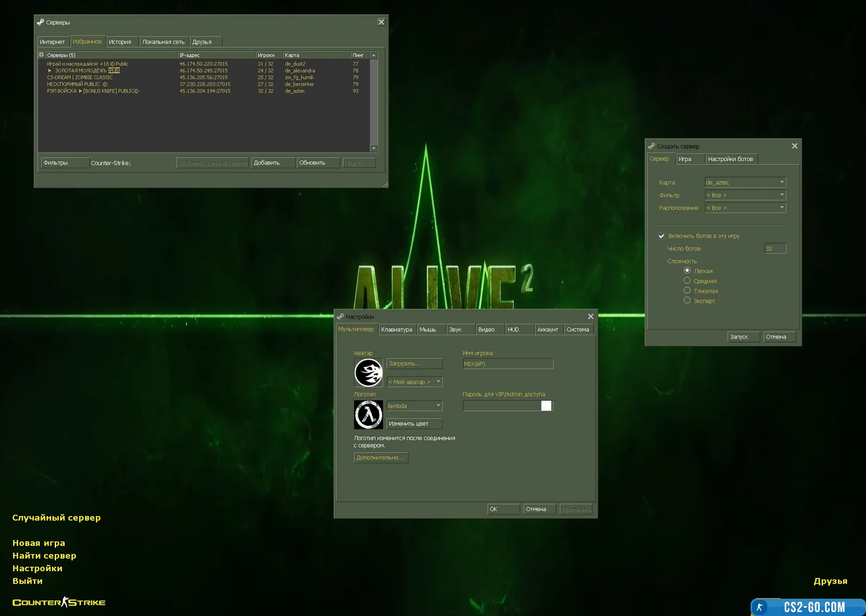Click the white swatch in the VIP password field
This screenshot has height=616, width=866.
click(546, 406)
